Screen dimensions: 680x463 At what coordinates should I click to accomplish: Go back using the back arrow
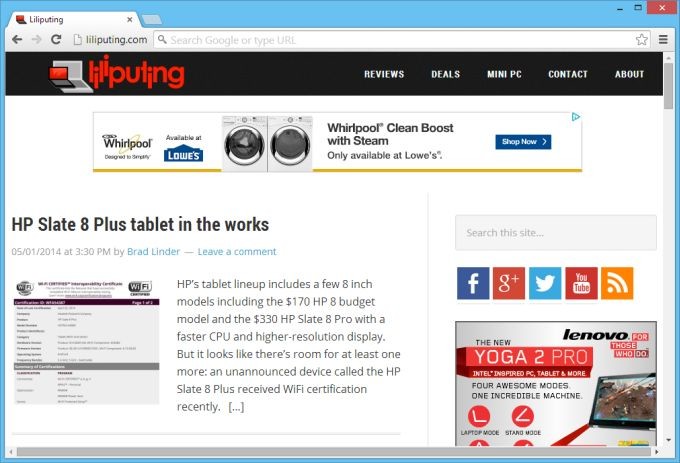click(17, 40)
